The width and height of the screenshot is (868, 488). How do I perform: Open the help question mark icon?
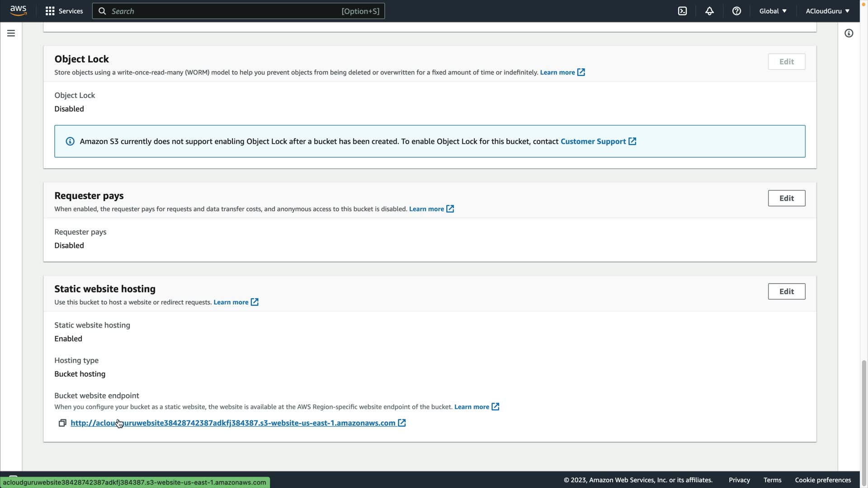pyautogui.click(x=736, y=11)
